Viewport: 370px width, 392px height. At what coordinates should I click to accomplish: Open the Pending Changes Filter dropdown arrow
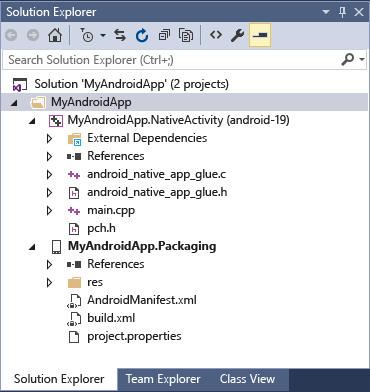tap(103, 35)
